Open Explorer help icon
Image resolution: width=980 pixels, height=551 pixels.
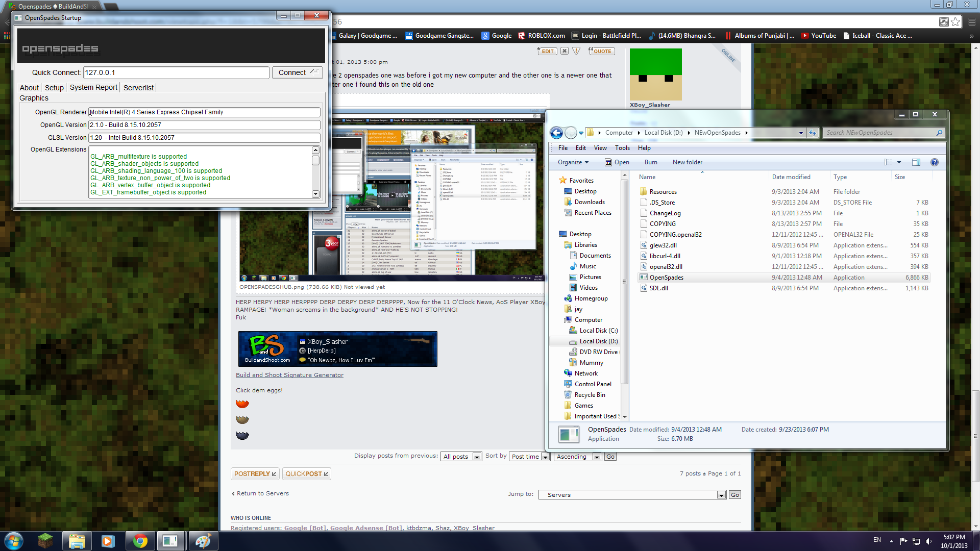[x=934, y=162]
